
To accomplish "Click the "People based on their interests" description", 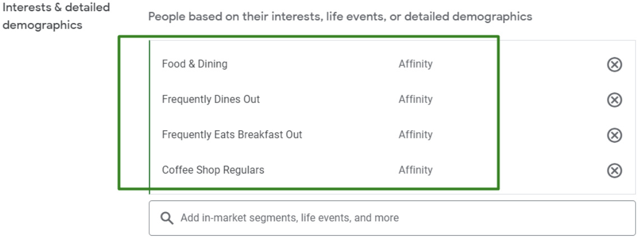I will 340,17.
